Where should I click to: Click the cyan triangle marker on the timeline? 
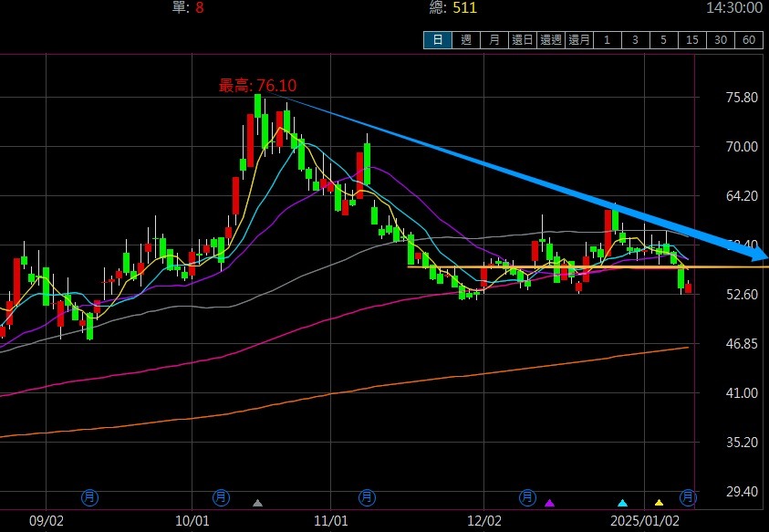[622, 503]
